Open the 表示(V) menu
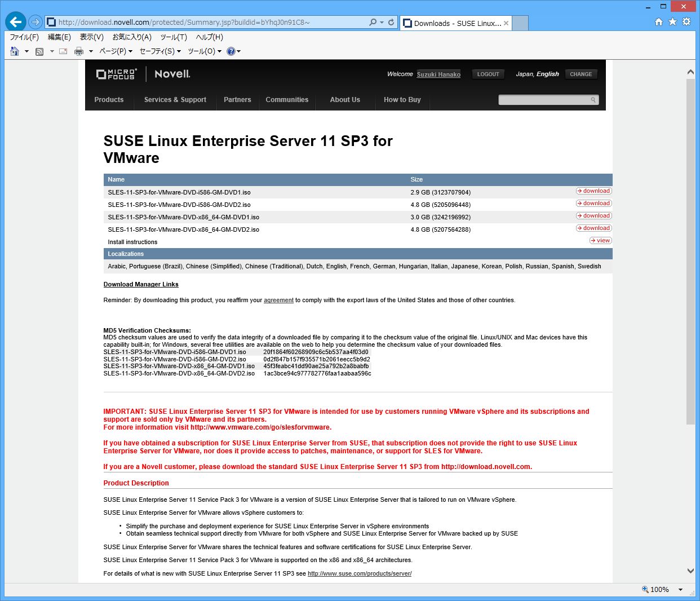Screen dimensions: 700x601 [91, 37]
